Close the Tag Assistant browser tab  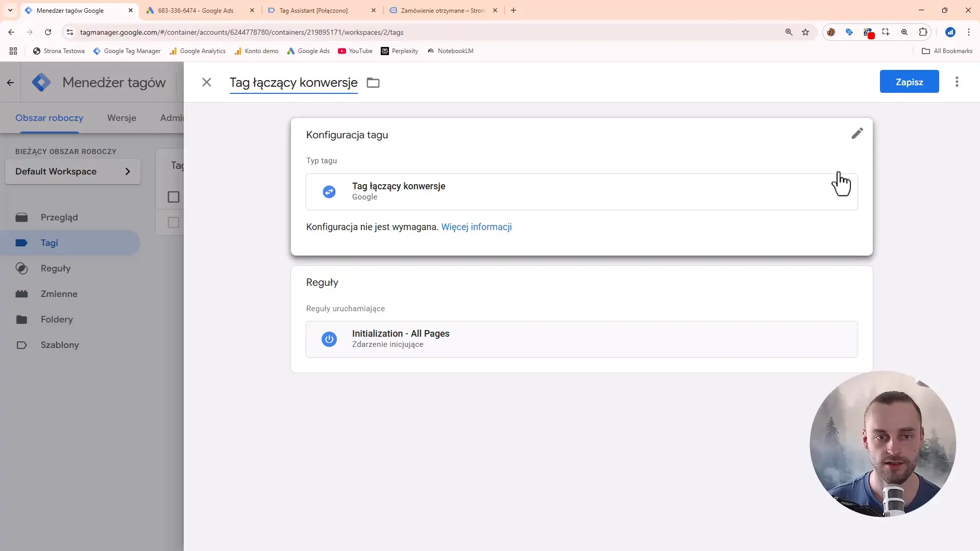point(374,10)
